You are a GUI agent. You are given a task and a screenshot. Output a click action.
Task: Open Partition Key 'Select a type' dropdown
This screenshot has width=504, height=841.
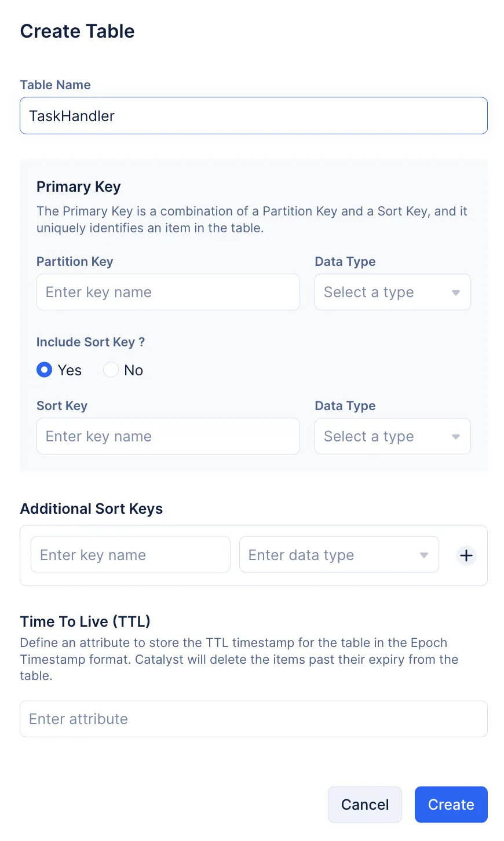tap(382, 292)
